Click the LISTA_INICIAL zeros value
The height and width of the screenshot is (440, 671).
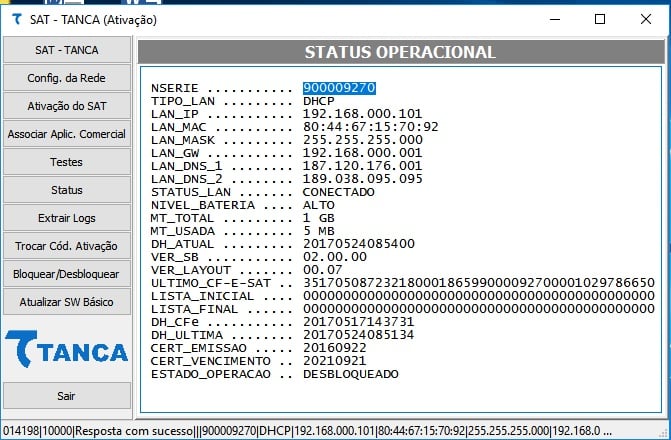tap(479, 296)
